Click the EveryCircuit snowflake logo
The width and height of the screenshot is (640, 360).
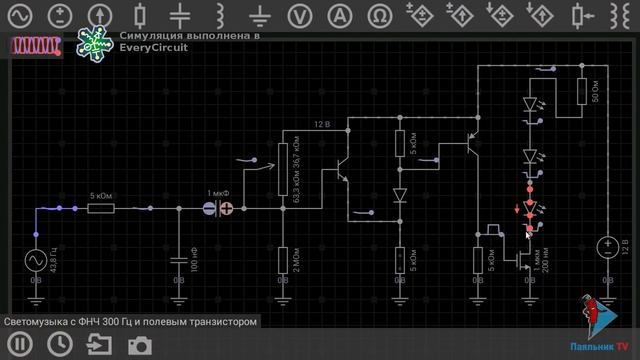(95, 44)
